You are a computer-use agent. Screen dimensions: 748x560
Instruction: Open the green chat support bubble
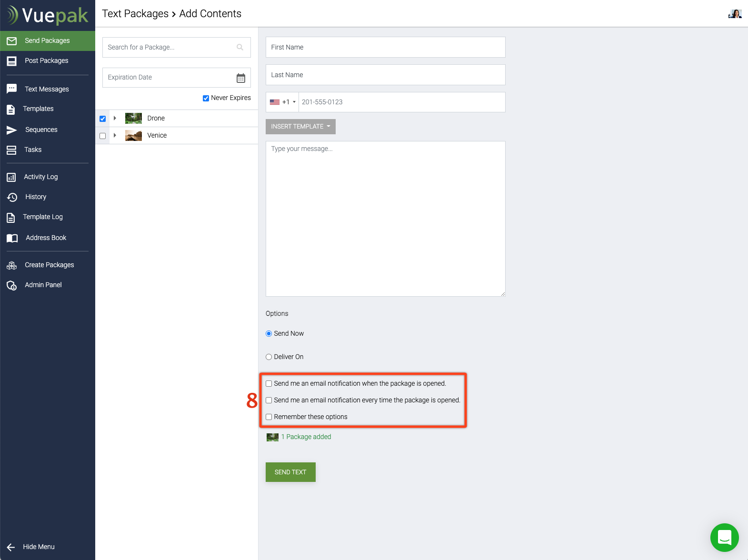click(x=724, y=538)
